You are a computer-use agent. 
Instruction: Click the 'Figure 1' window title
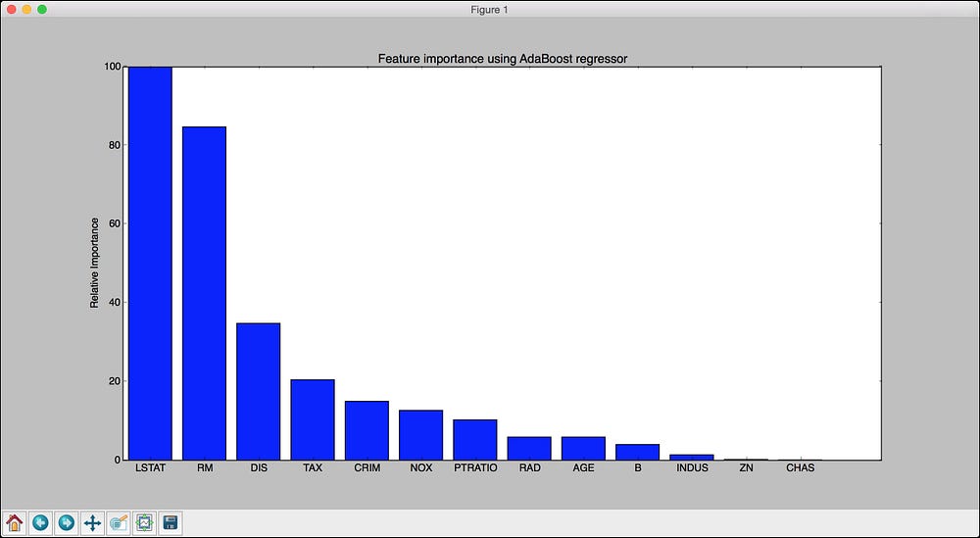tap(489, 10)
